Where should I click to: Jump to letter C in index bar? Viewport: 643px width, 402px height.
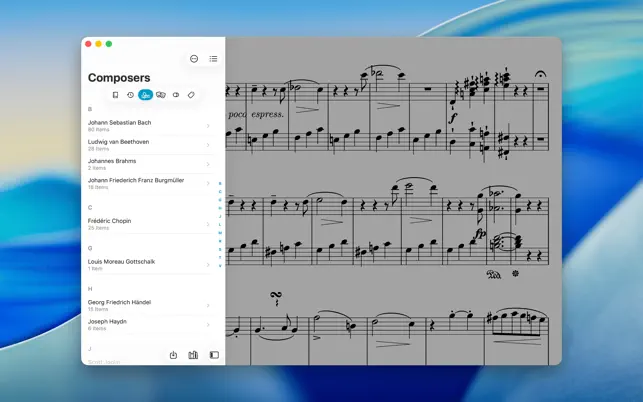220,192
